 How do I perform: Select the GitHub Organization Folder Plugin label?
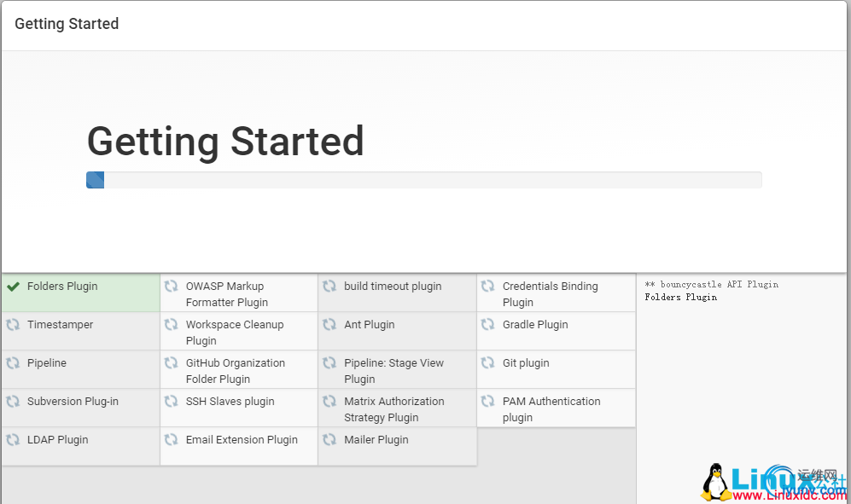[236, 371]
